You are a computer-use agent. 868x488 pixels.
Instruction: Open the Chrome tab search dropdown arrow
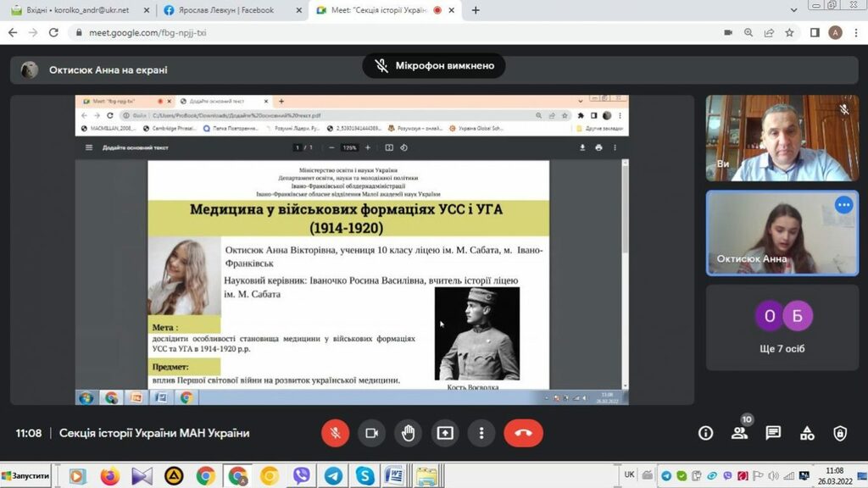[793, 10]
